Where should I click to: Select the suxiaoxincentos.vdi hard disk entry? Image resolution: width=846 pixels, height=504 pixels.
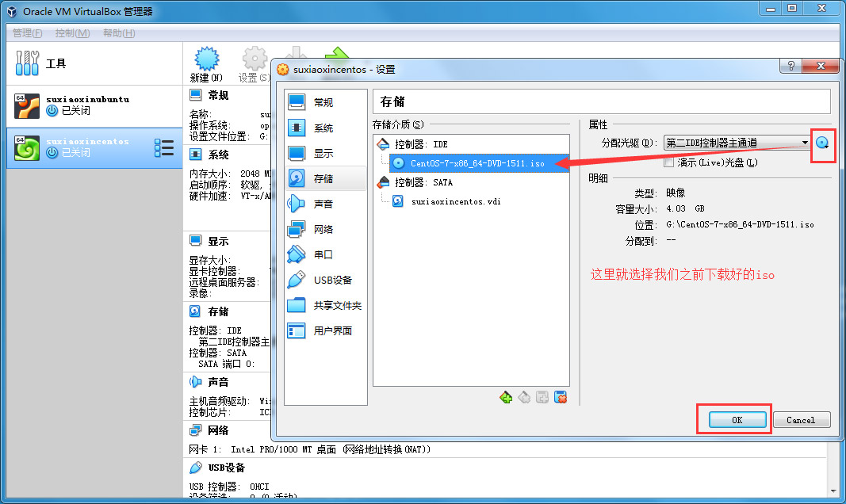coord(446,201)
